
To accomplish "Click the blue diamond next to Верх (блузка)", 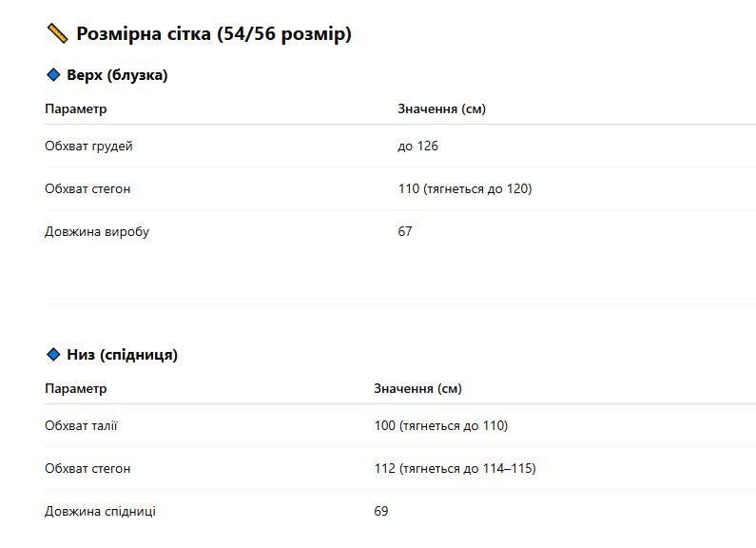I will click(53, 75).
